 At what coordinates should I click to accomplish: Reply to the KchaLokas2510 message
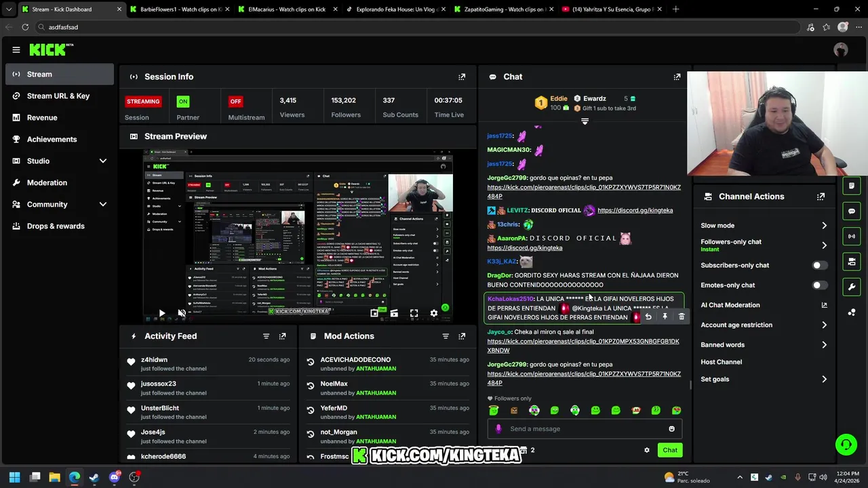point(648,317)
